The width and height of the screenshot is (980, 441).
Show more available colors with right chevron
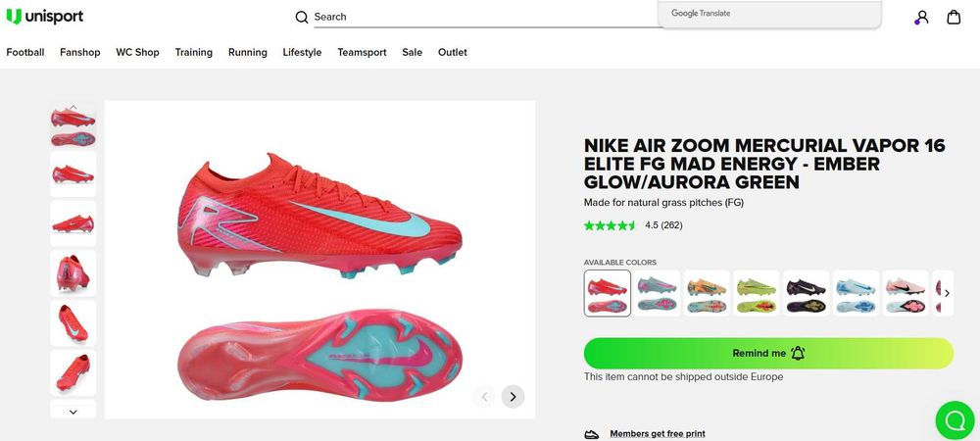tap(947, 293)
